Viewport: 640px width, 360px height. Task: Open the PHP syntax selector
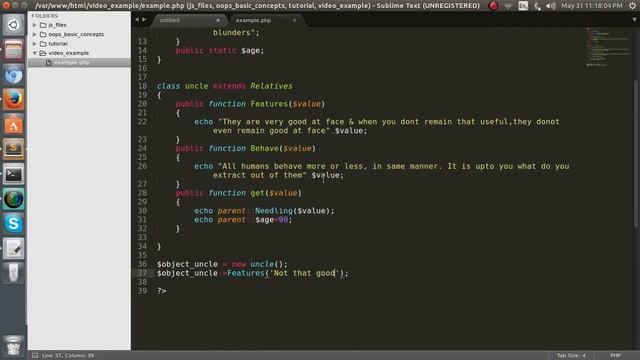[x=616, y=356]
